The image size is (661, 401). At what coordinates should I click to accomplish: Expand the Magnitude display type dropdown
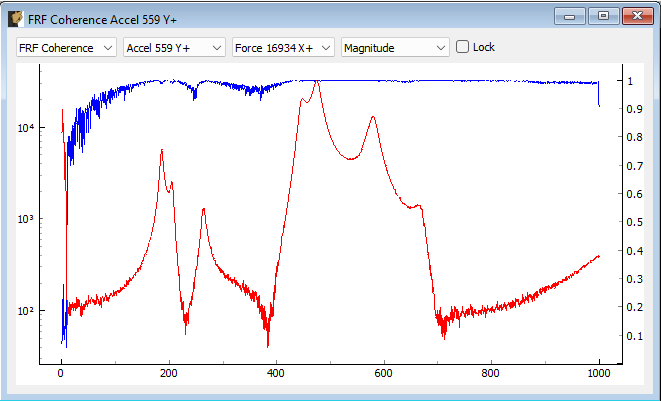point(395,47)
